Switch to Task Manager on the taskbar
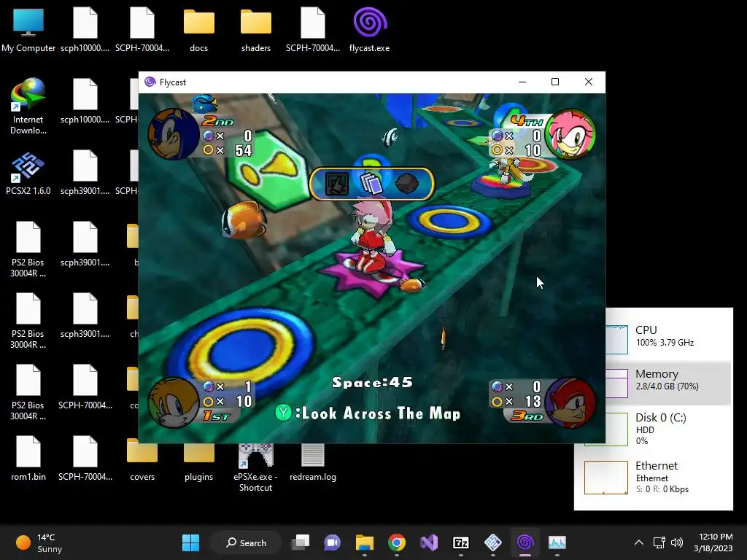This screenshot has height=560, width=747. pos(557,542)
